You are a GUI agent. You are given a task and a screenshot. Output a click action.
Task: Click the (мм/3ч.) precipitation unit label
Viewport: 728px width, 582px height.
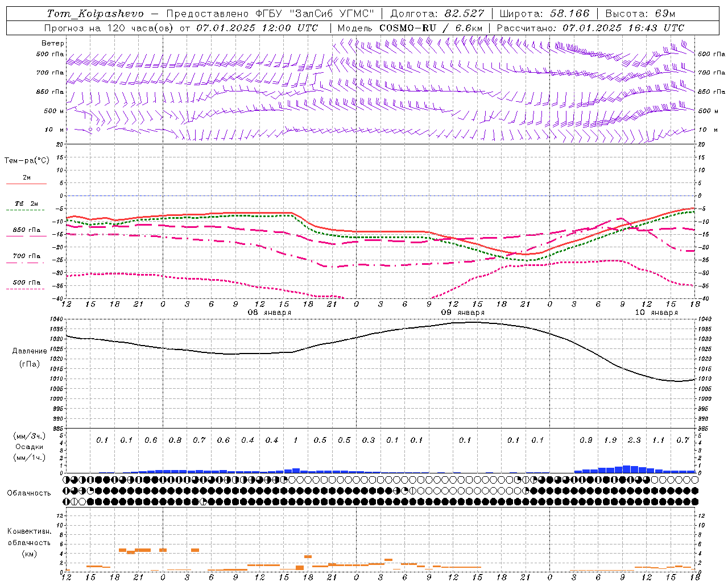pos(30,436)
